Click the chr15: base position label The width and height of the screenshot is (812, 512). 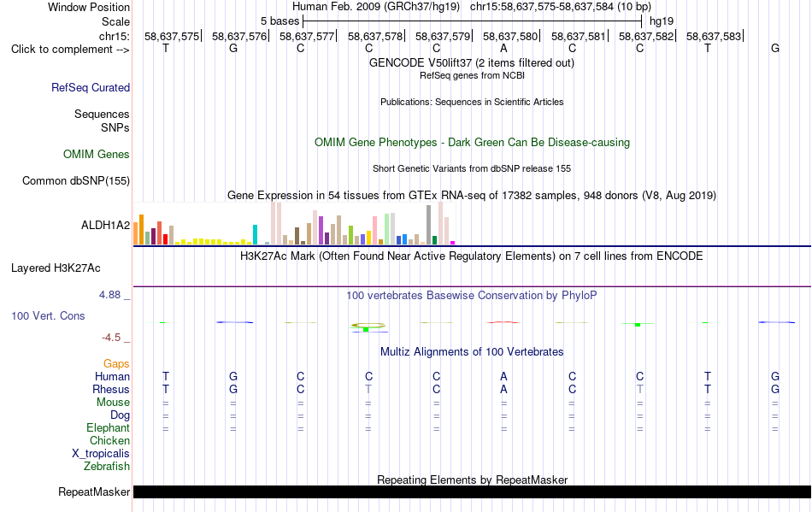114,36
